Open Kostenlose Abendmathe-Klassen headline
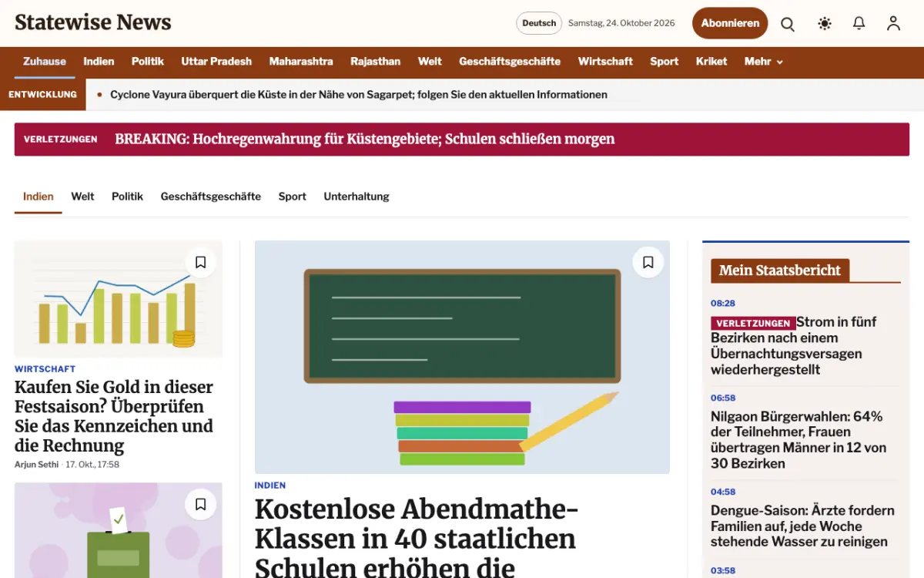 click(416, 538)
